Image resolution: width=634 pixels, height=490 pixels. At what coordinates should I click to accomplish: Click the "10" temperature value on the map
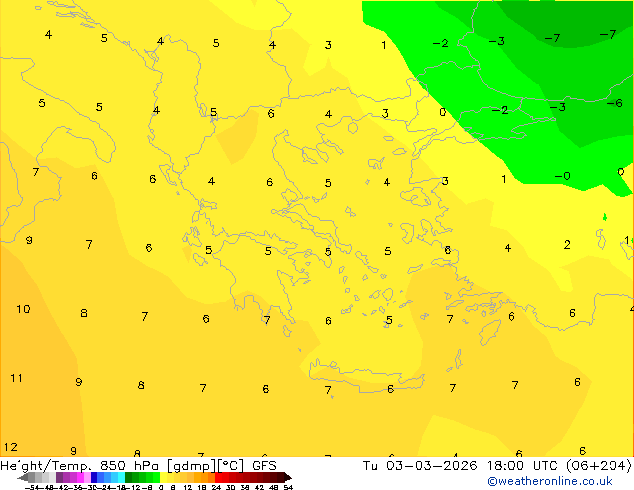point(23,309)
